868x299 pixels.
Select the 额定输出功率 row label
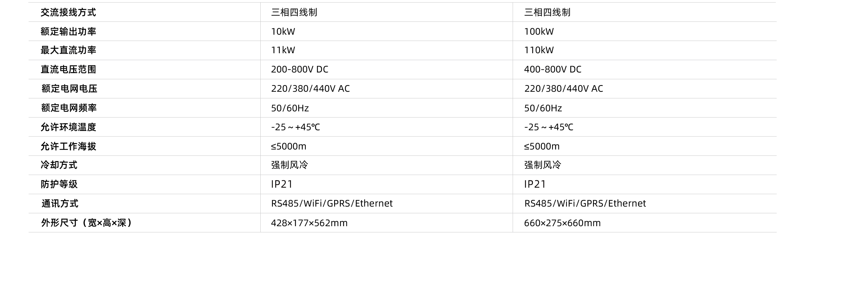pos(68,32)
